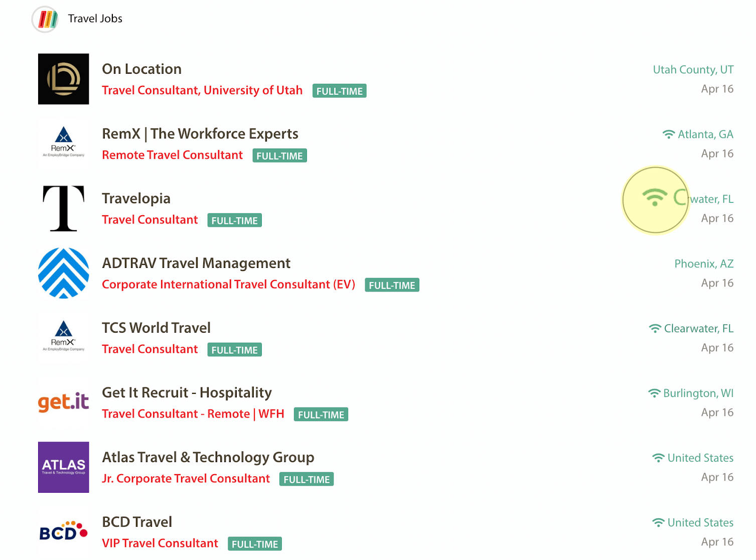Click the remote wifi icon next to Atlanta, GA

(669, 134)
